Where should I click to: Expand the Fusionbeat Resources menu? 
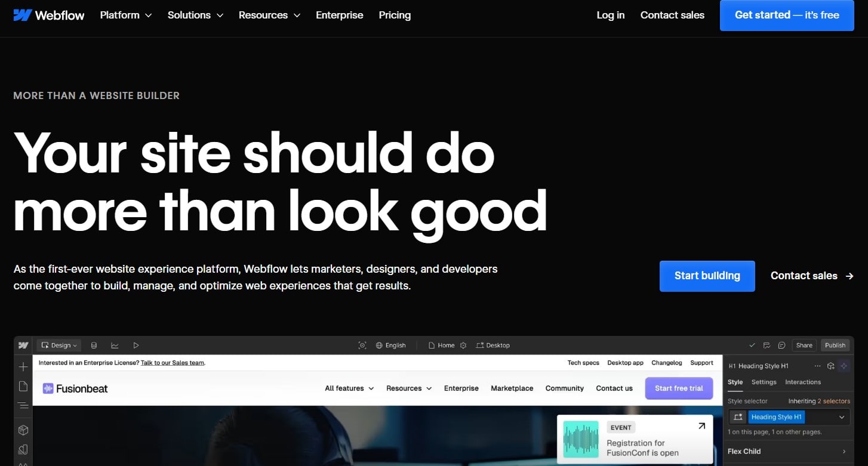tap(408, 388)
